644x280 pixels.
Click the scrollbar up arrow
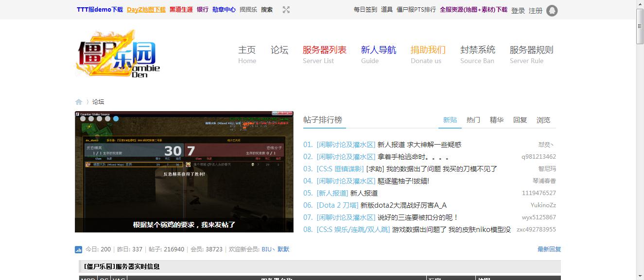coord(640,4)
